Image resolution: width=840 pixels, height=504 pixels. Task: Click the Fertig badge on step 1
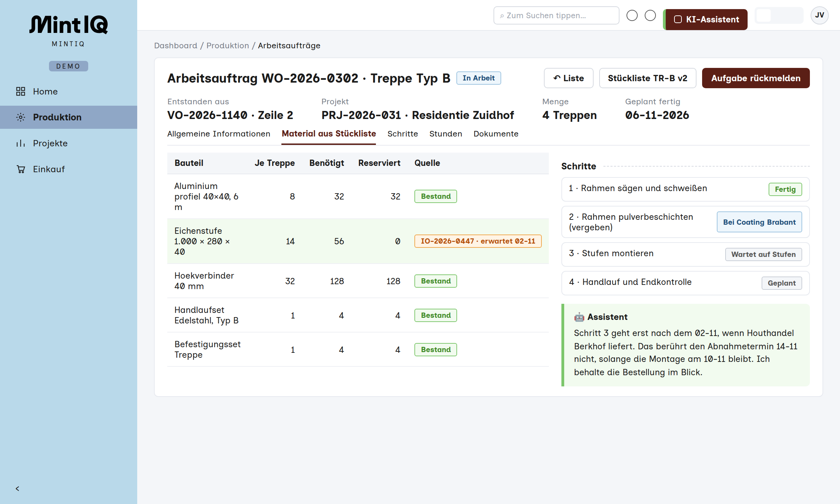785,189
